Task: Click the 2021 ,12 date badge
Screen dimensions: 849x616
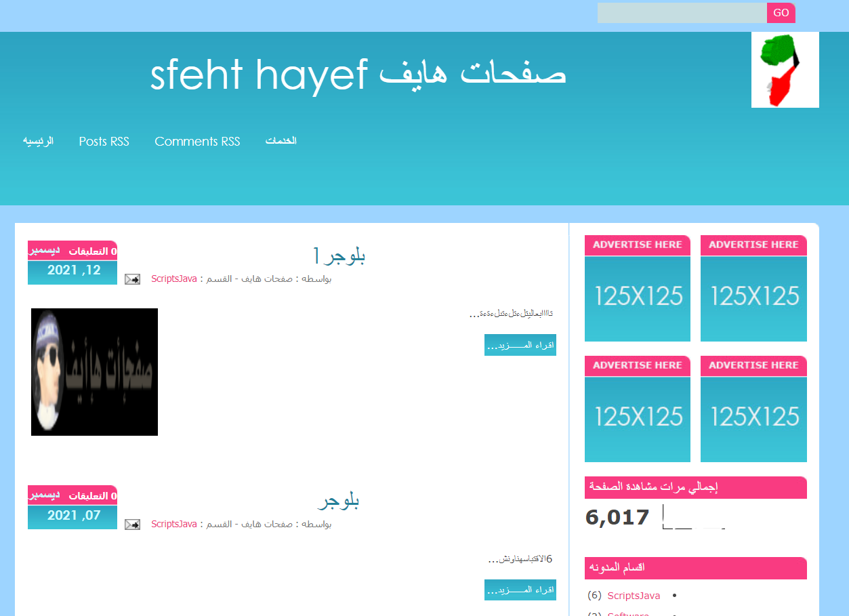Action: click(x=73, y=271)
